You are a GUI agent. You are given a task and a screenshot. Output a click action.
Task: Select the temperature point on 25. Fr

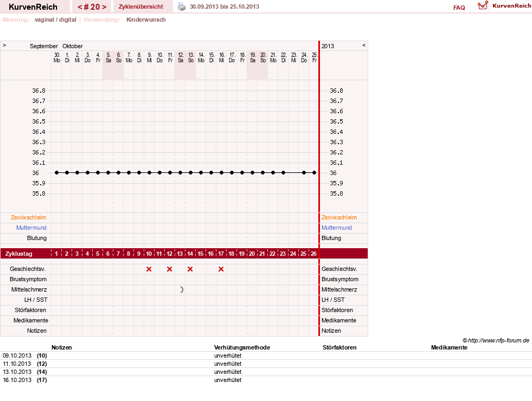315,172
